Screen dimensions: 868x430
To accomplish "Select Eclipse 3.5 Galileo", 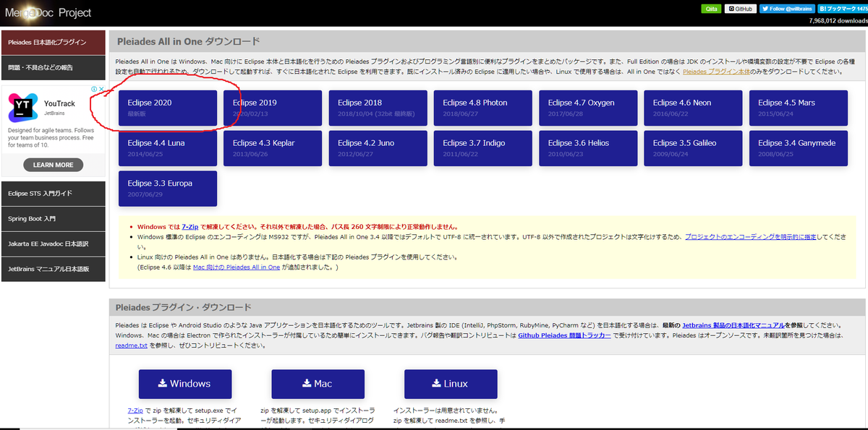I will pos(693,148).
